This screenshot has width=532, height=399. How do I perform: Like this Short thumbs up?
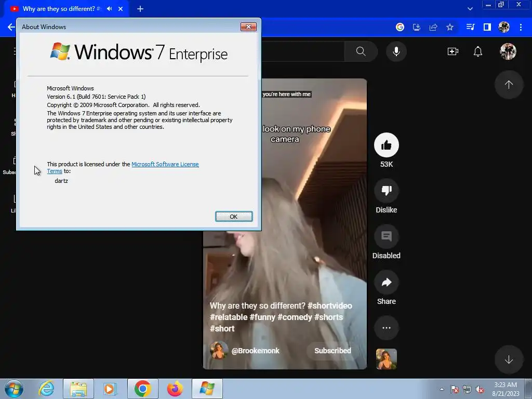click(x=387, y=145)
